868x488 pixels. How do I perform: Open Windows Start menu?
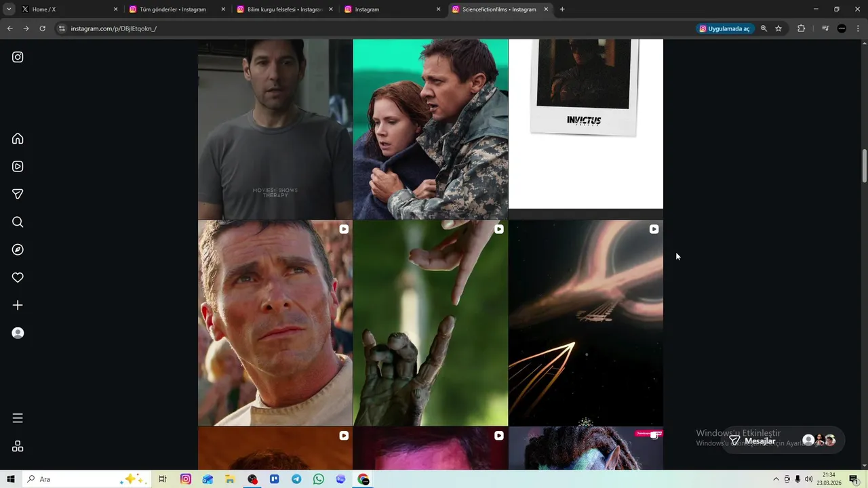pyautogui.click(x=11, y=479)
